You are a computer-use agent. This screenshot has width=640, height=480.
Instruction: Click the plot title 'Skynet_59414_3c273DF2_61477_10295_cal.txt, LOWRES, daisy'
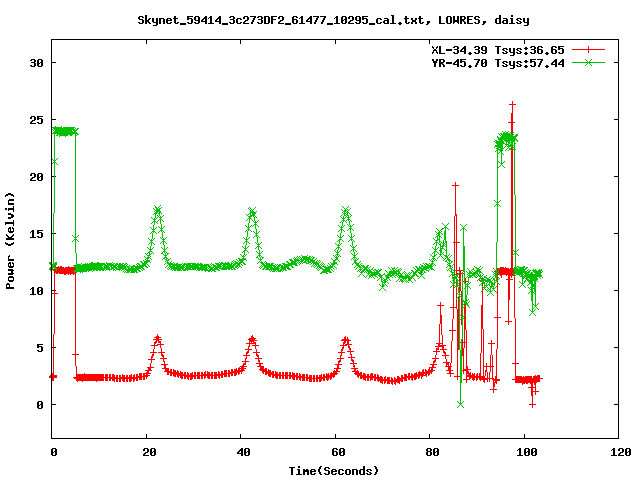(333, 20)
